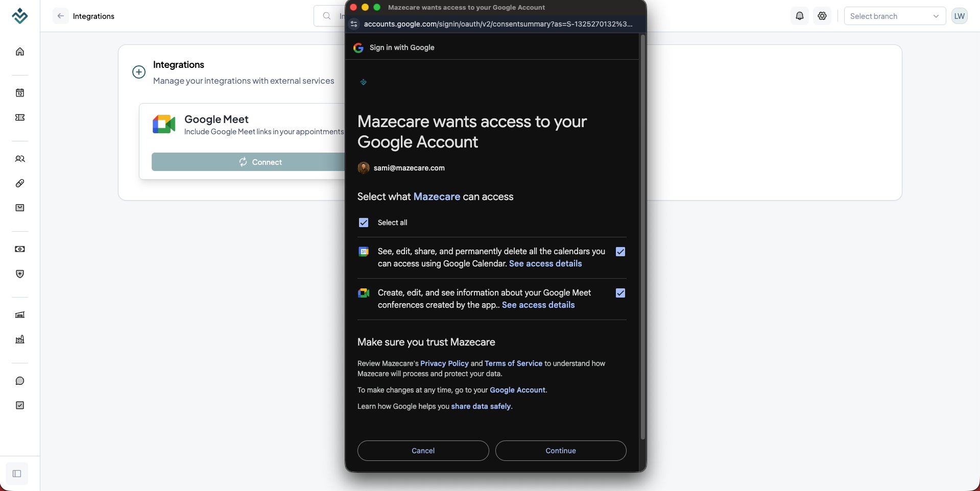This screenshot has height=491, width=980.
Task: Open the Select branch dropdown
Action: click(x=895, y=16)
